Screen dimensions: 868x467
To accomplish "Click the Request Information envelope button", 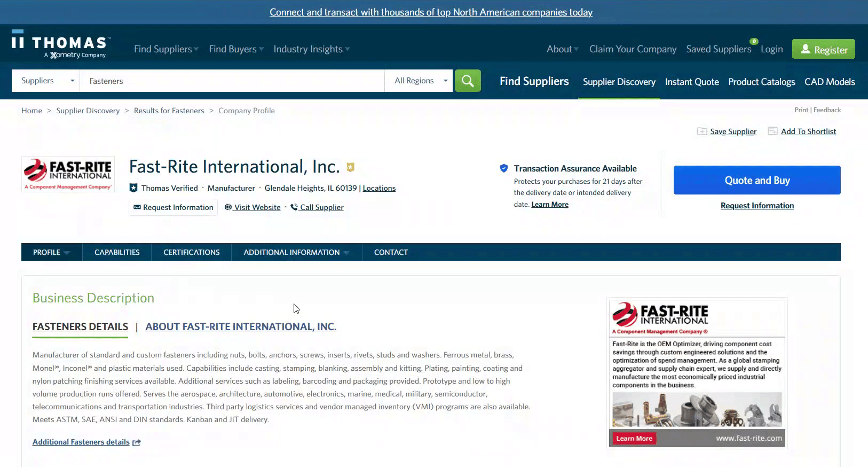I will [173, 207].
